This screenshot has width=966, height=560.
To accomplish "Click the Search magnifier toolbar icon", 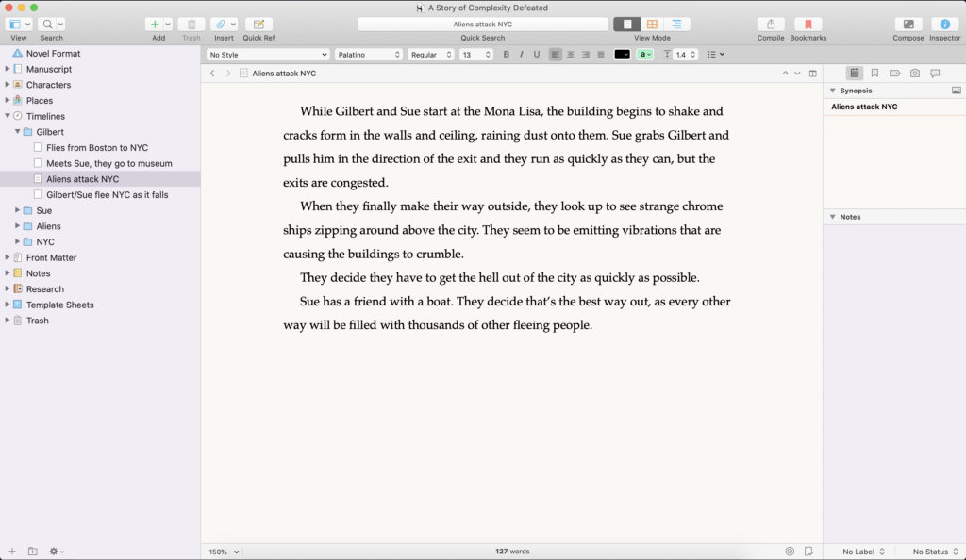I will 47,24.
